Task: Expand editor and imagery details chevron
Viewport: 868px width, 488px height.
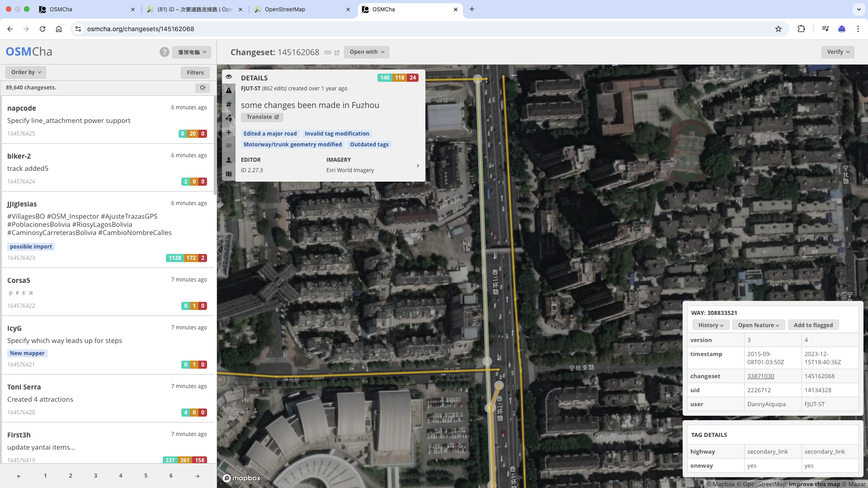Action: point(418,165)
